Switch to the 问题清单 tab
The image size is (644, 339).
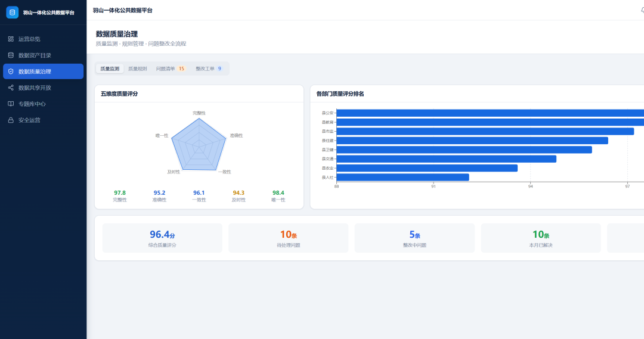[x=171, y=69]
